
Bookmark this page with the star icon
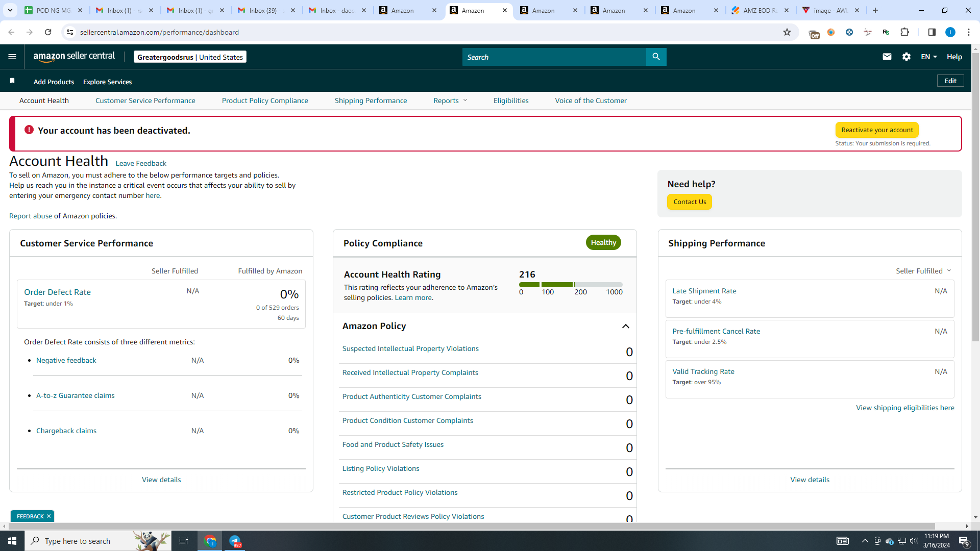click(787, 32)
